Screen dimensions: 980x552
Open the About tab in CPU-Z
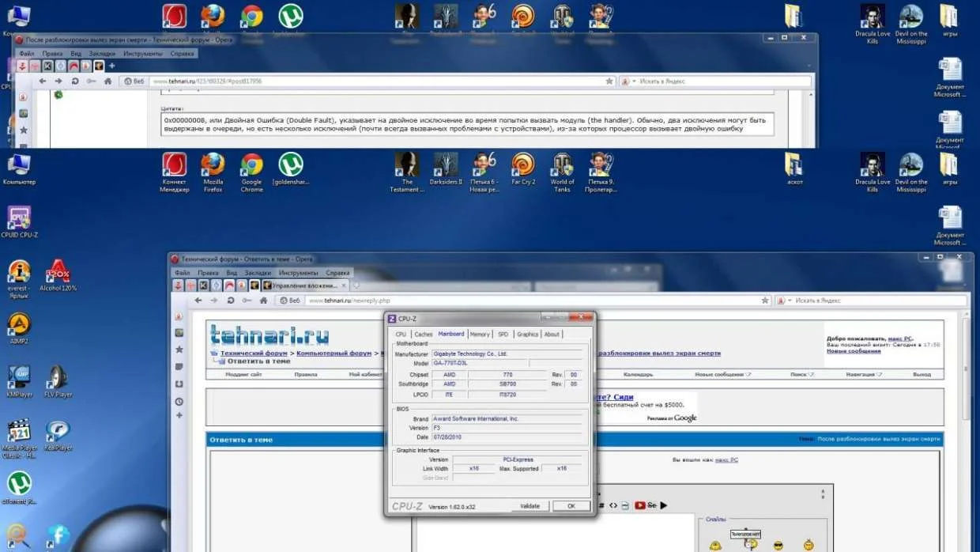552,334
